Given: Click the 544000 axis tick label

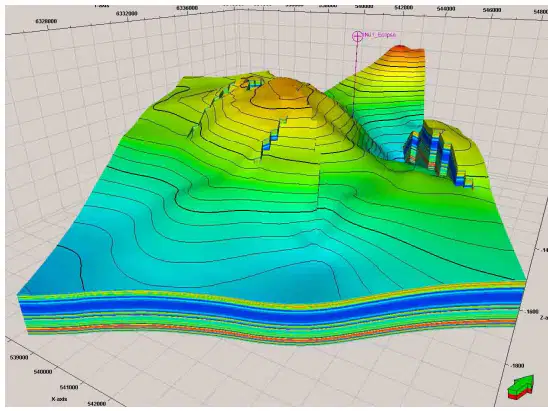Looking at the screenshot, I should [x=446, y=9].
